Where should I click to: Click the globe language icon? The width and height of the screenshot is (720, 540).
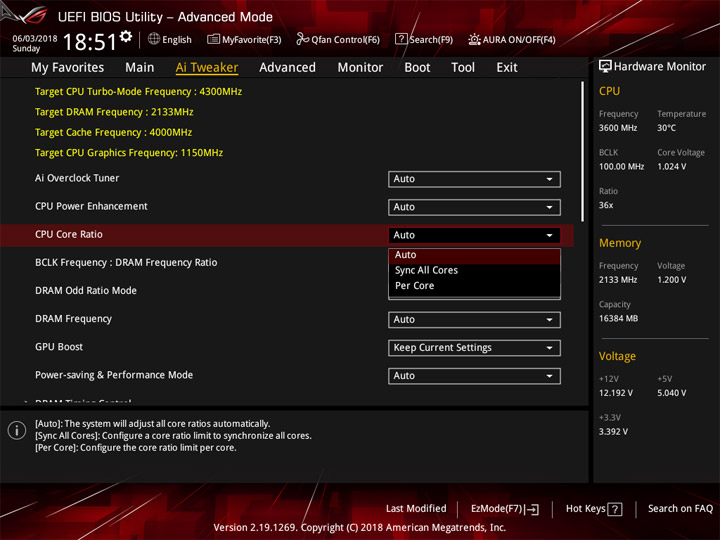pyautogui.click(x=154, y=39)
